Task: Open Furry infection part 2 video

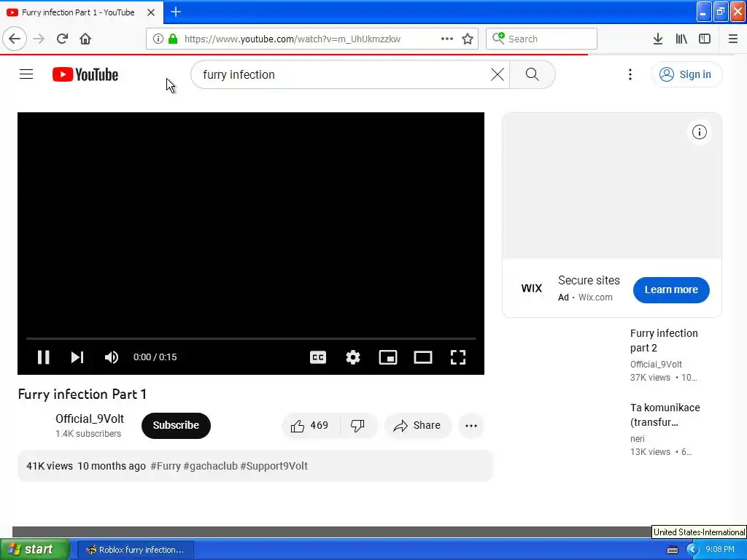Action: point(664,341)
